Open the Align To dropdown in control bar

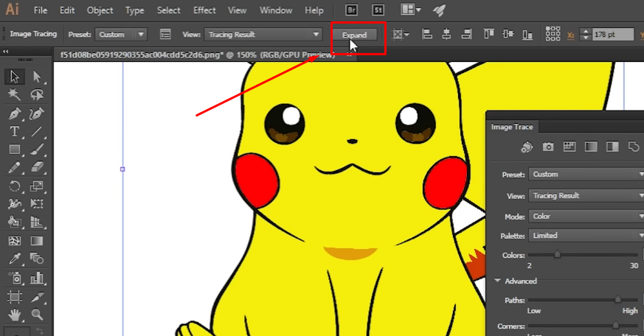point(401,35)
